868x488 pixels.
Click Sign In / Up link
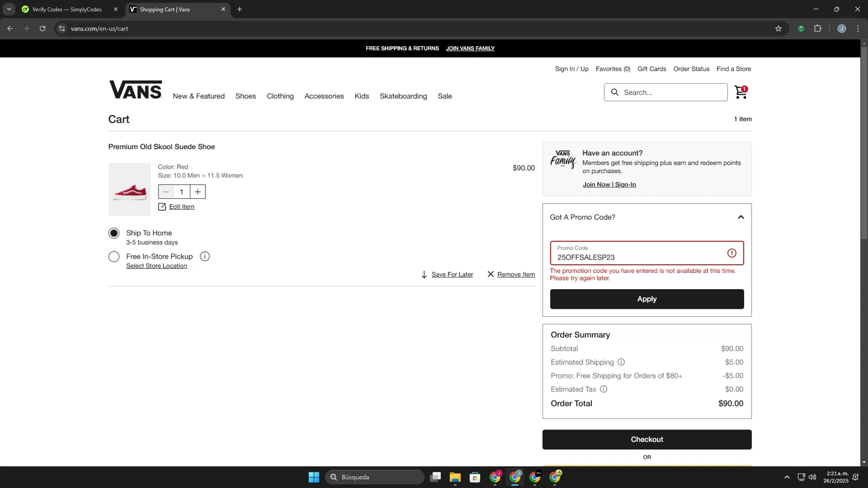click(x=572, y=69)
